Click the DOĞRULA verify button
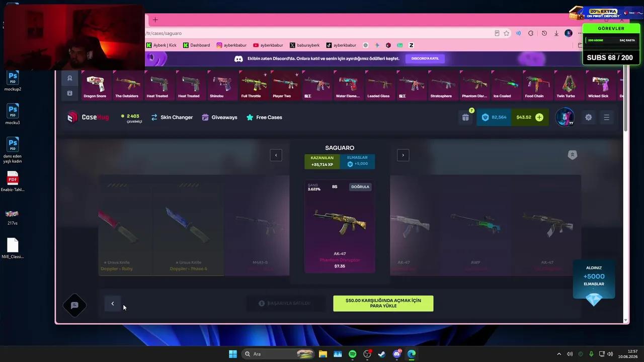 (x=360, y=187)
